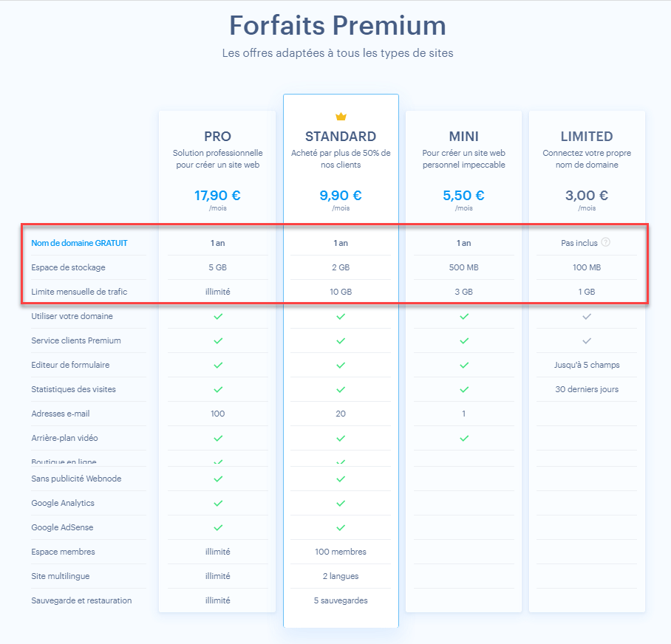
Task: Click 'Jusqu'à 5 champs' in the LIMITED column
Action: tap(586, 365)
